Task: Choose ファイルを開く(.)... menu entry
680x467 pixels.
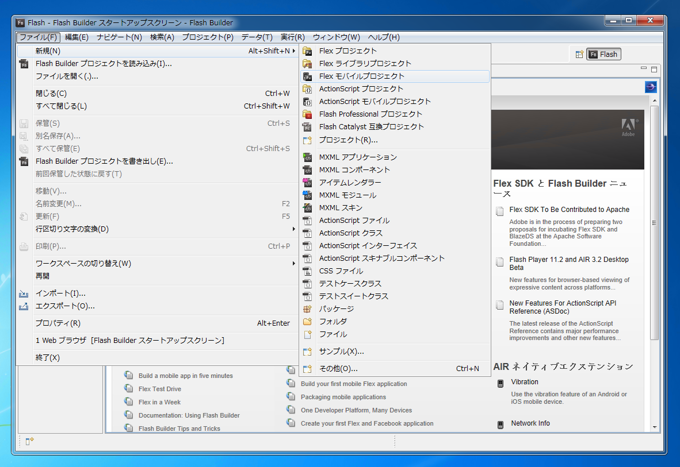Action: pos(157,76)
